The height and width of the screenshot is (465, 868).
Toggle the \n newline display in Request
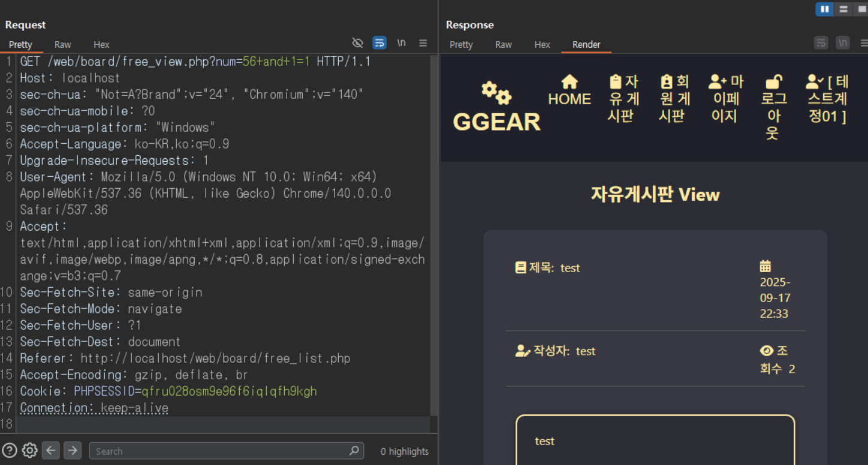point(402,43)
